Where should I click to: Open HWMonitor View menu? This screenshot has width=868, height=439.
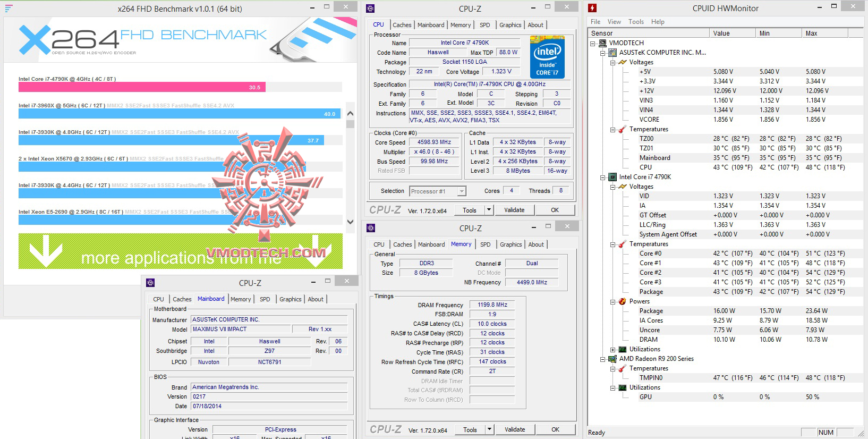614,22
